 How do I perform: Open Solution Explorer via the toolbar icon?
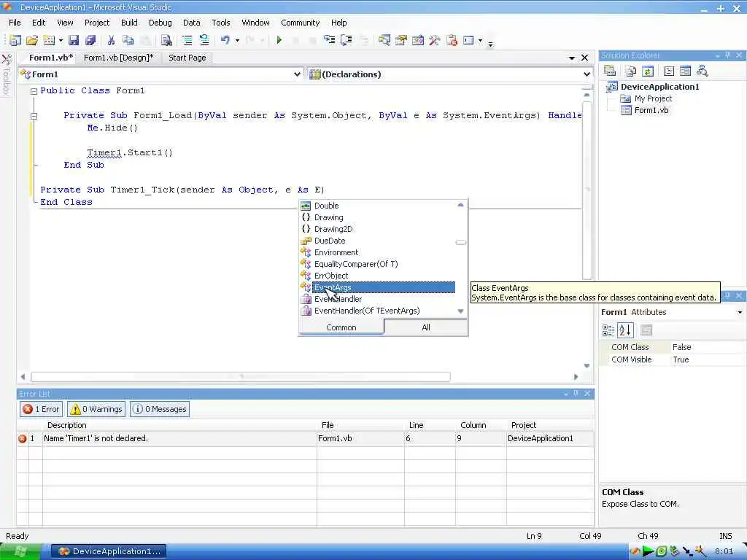[384, 41]
